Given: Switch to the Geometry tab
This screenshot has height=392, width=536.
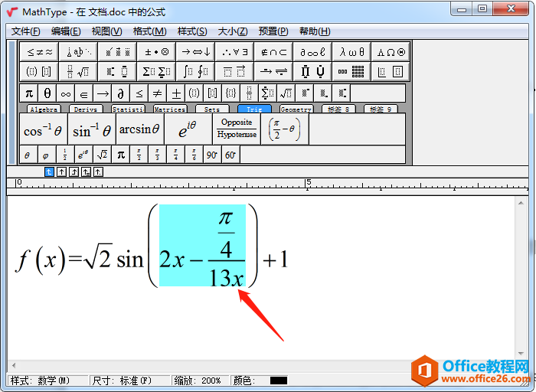Looking at the screenshot, I should pyautogui.click(x=296, y=109).
